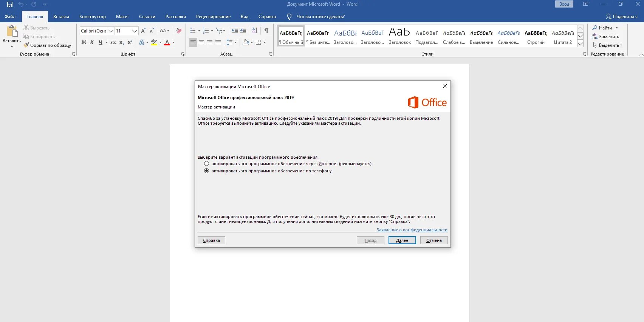Align text right icon
644x322 pixels.
click(x=210, y=42)
